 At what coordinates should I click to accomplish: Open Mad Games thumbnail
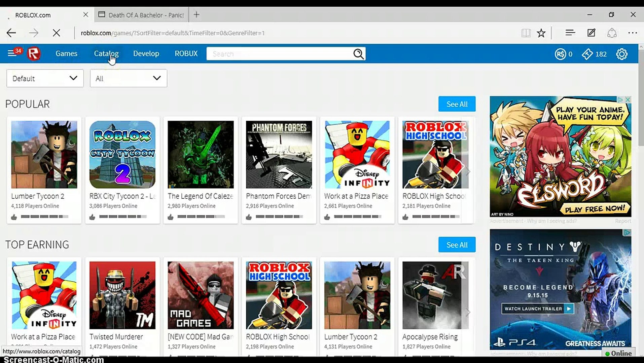pos(201,295)
